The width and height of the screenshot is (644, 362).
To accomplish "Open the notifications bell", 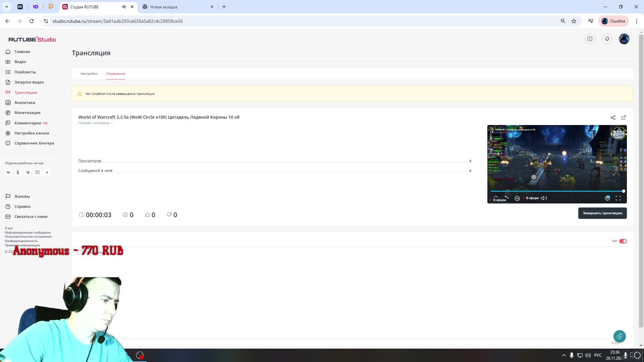I will (607, 39).
